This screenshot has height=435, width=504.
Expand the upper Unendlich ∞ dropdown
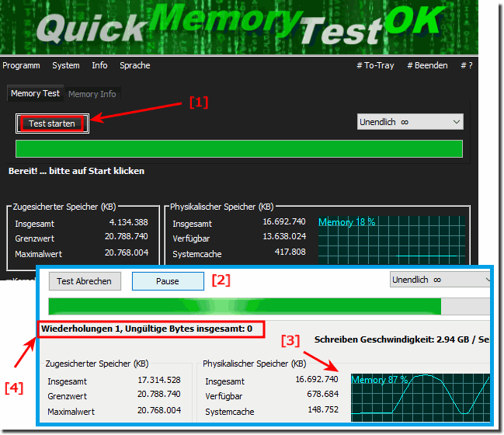click(410, 122)
